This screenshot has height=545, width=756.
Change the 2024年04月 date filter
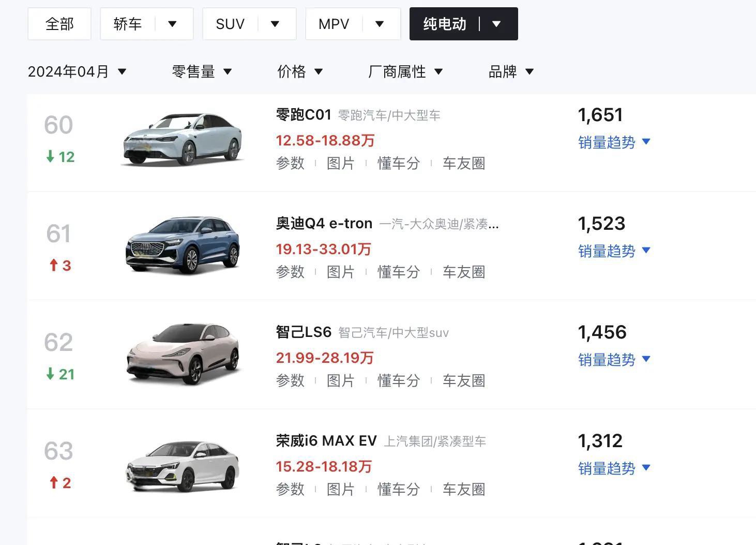pyautogui.click(x=77, y=71)
